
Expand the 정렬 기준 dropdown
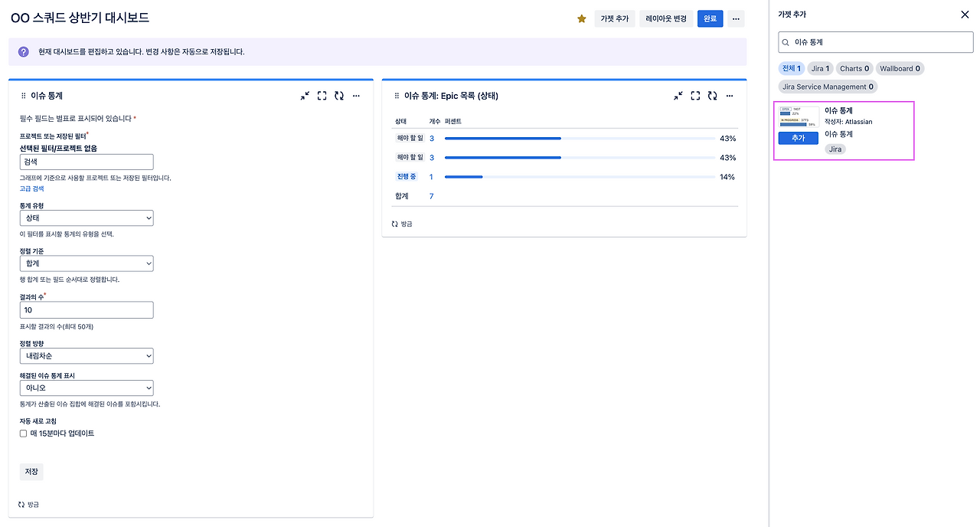click(x=87, y=263)
